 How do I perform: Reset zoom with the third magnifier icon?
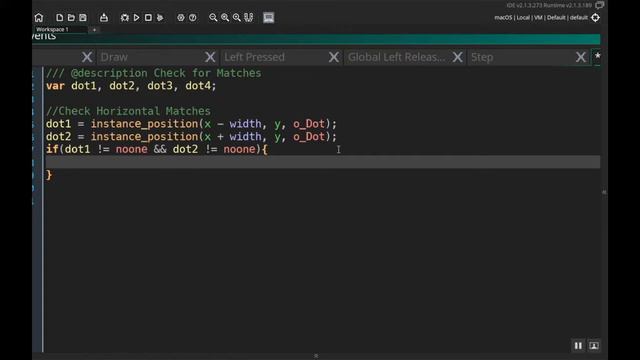237,18
